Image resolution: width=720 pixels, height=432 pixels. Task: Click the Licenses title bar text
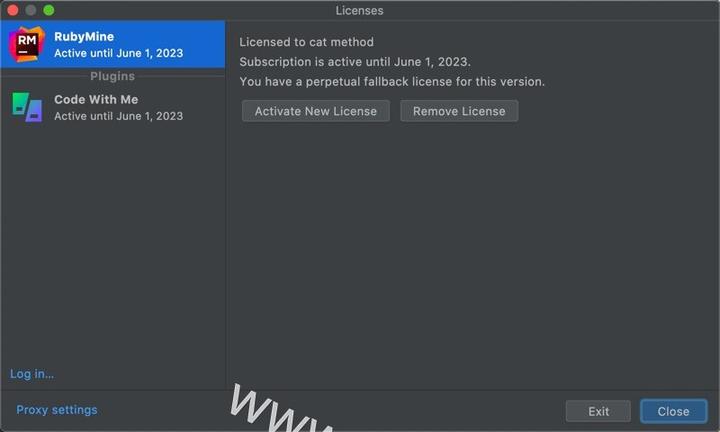pos(360,10)
